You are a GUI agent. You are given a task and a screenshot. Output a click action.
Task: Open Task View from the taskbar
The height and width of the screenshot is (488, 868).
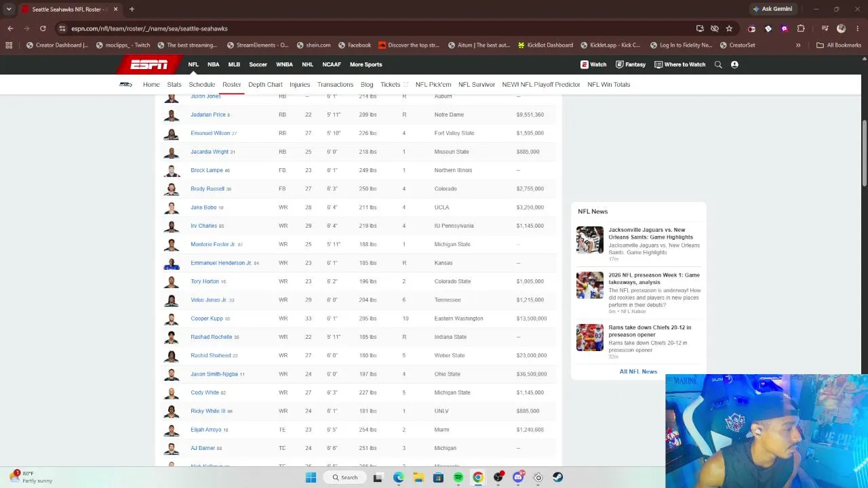pos(378,477)
